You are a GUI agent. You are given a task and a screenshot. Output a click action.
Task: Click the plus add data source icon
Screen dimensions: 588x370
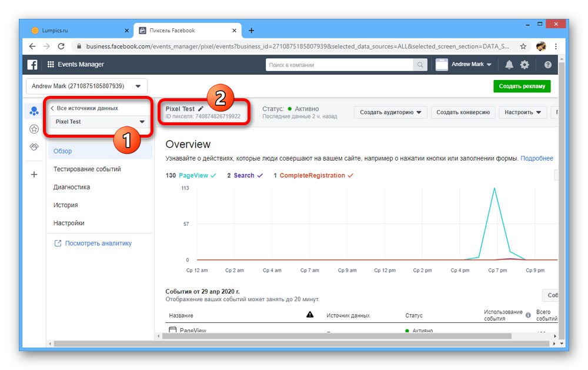(x=34, y=175)
